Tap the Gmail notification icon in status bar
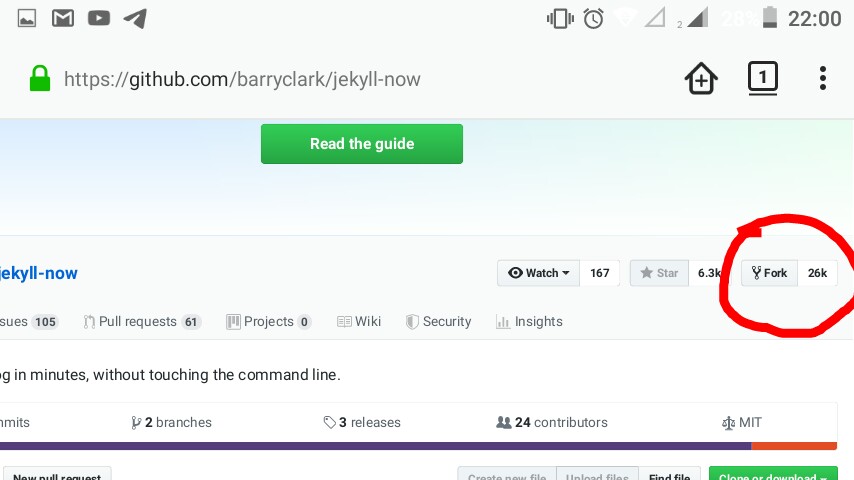The height and width of the screenshot is (480, 854). [x=63, y=19]
